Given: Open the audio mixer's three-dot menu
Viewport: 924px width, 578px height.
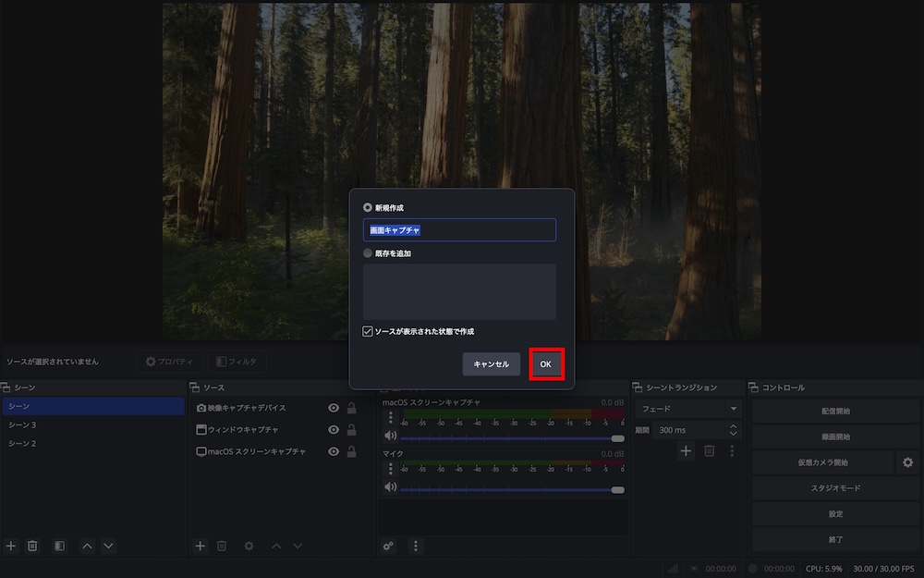Looking at the screenshot, I should click(416, 547).
